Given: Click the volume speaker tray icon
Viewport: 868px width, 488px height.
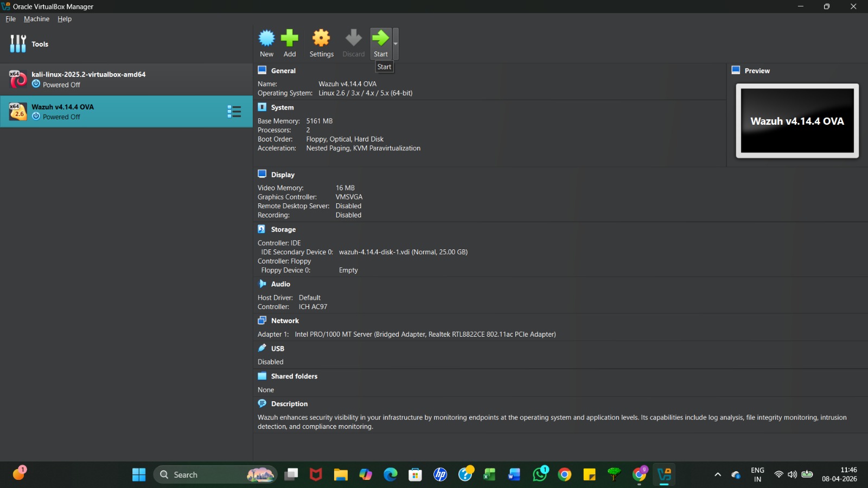Looking at the screenshot, I should pyautogui.click(x=793, y=474).
